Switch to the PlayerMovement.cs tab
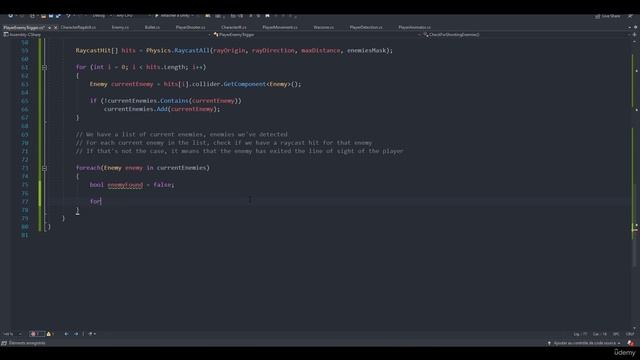This screenshot has height=360, width=640. point(280,27)
